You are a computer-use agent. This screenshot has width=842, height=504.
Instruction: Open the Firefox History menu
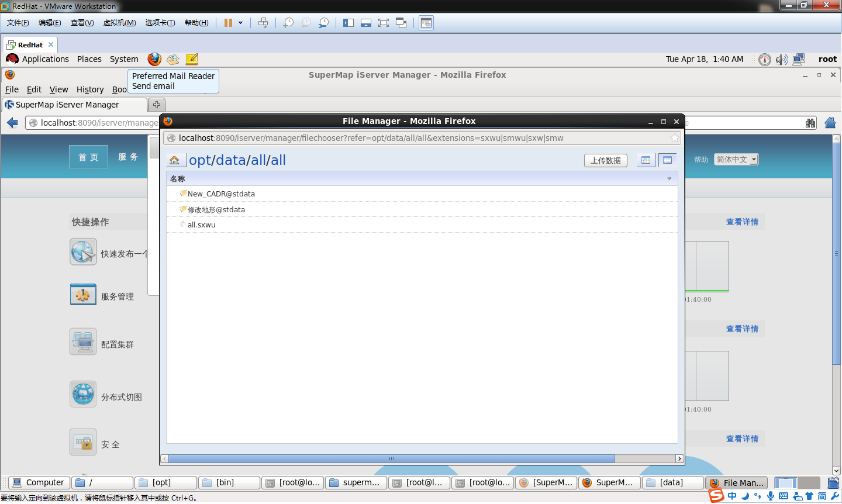(90, 89)
